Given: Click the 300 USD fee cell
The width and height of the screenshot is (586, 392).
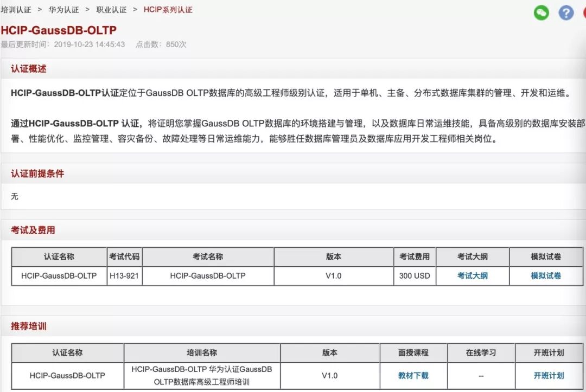Looking at the screenshot, I should [x=415, y=276].
